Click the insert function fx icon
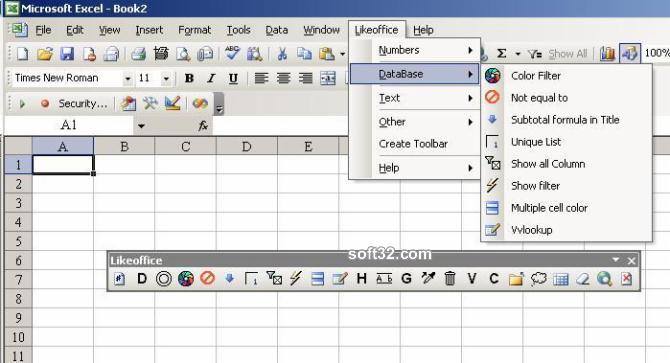The height and width of the screenshot is (363, 670). click(203, 125)
